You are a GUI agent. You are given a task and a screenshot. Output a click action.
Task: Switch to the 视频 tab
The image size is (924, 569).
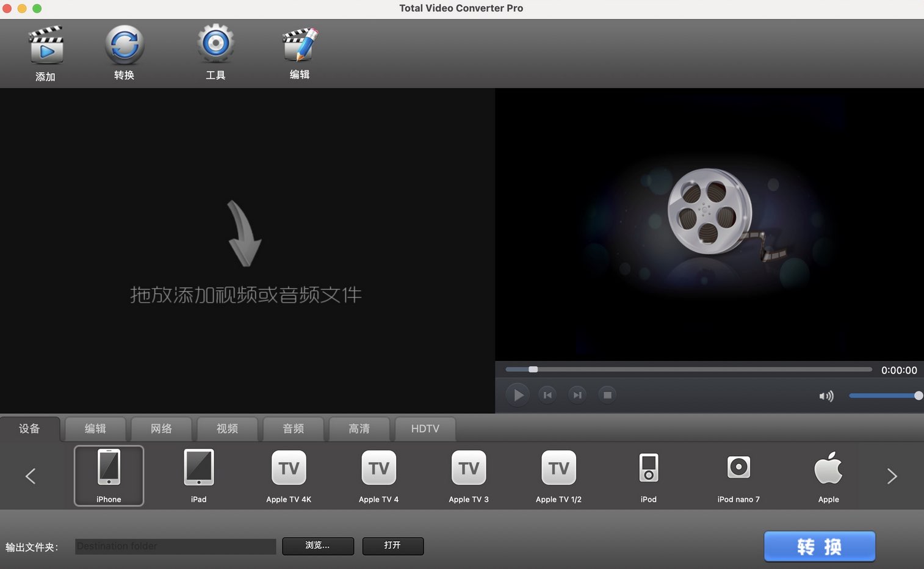click(x=227, y=429)
